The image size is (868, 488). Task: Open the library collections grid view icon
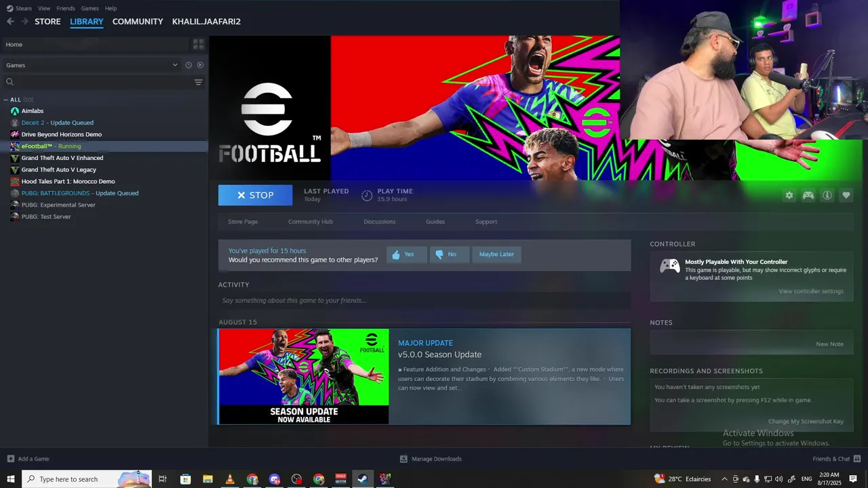[198, 44]
